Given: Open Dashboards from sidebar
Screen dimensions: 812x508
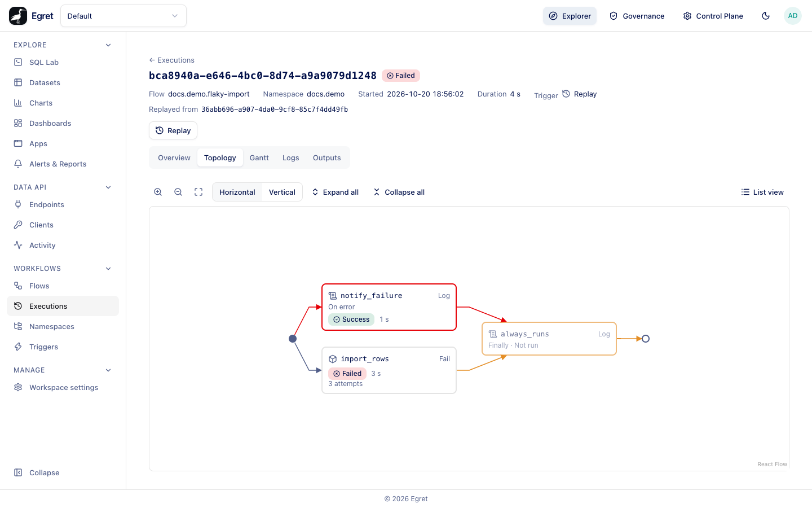Looking at the screenshot, I should [x=63, y=123].
